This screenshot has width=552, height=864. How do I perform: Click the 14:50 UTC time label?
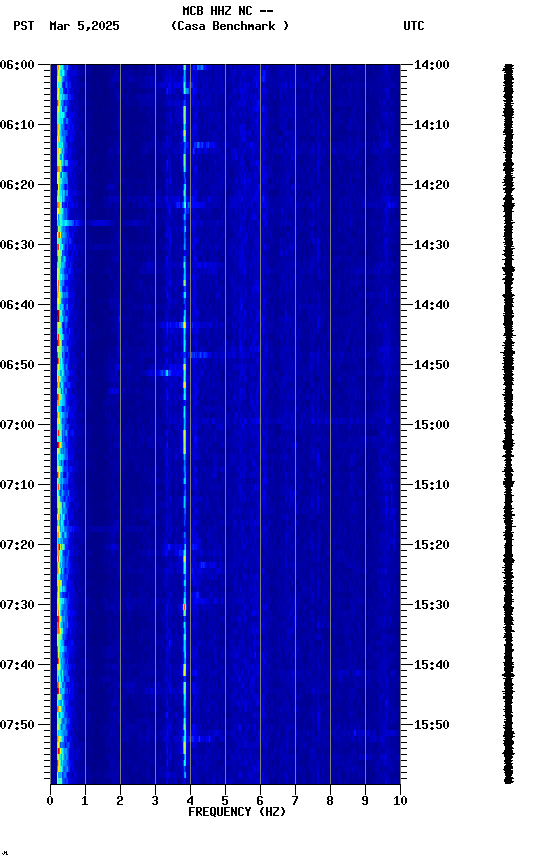[432, 365]
